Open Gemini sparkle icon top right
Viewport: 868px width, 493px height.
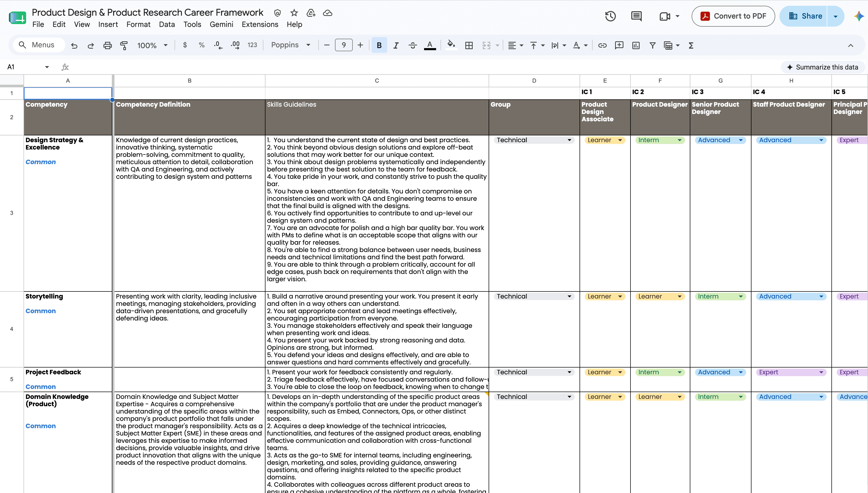pyautogui.click(x=859, y=16)
